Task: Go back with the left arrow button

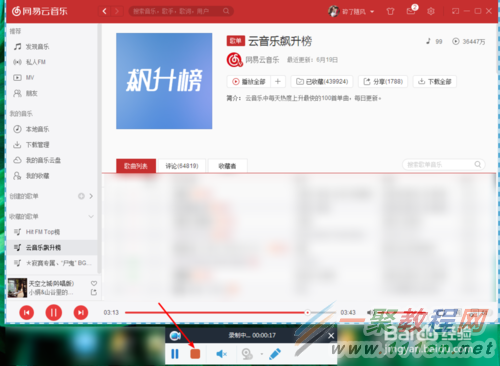Action: 105,11
